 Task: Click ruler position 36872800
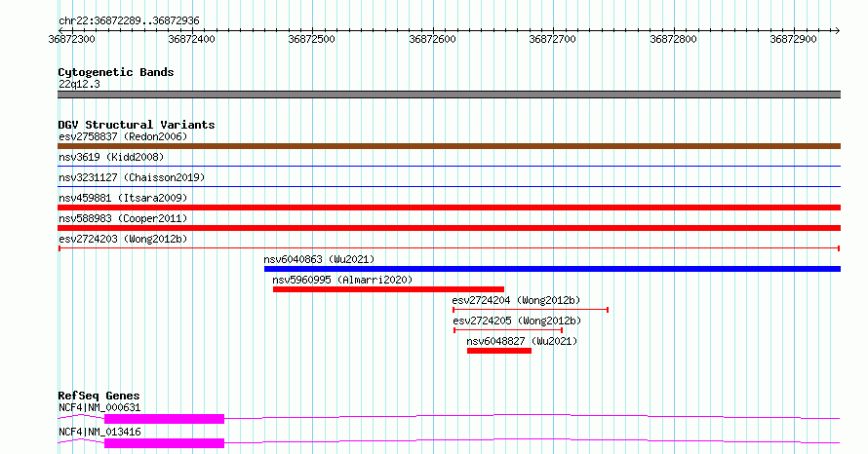pyautogui.click(x=673, y=39)
